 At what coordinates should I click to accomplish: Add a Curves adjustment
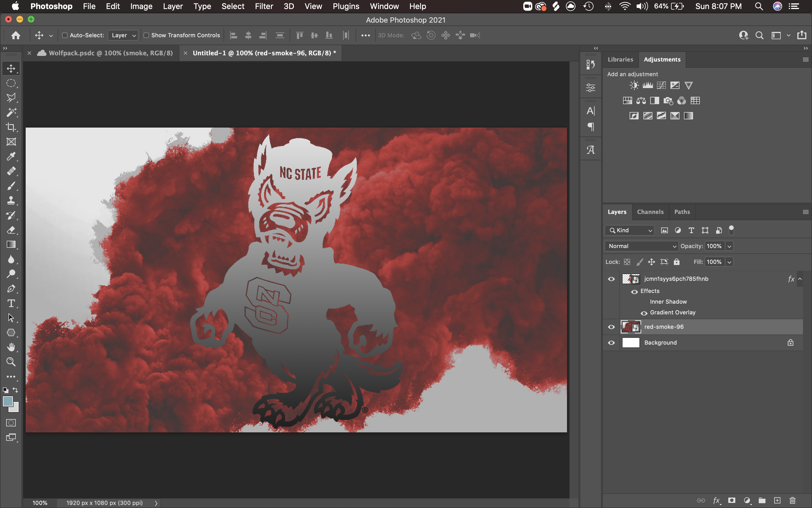click(661, 85)
